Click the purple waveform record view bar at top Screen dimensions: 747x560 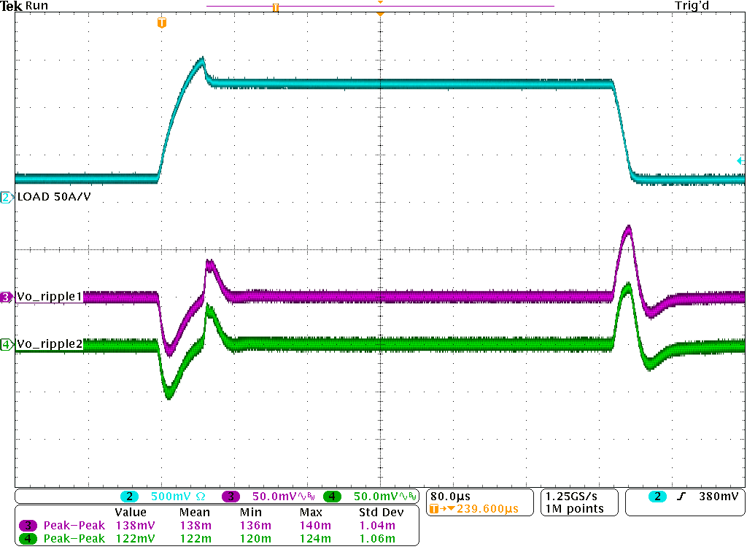click(379, 6)
